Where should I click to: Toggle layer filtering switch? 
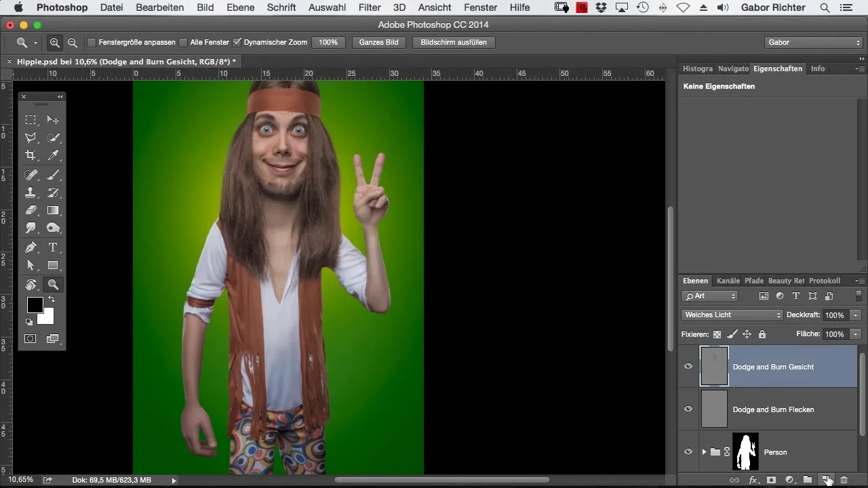pos(859,296)
